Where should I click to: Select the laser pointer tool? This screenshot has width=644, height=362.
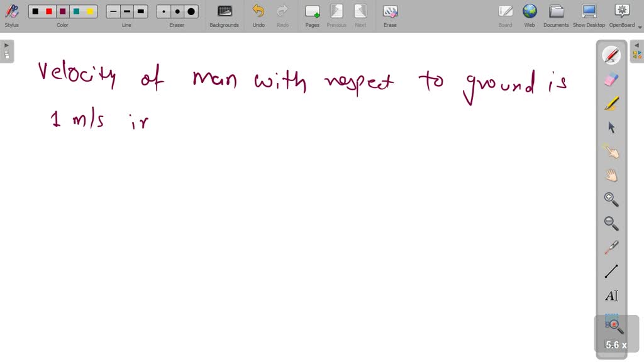pyautogui.click(x=611, y=248)
